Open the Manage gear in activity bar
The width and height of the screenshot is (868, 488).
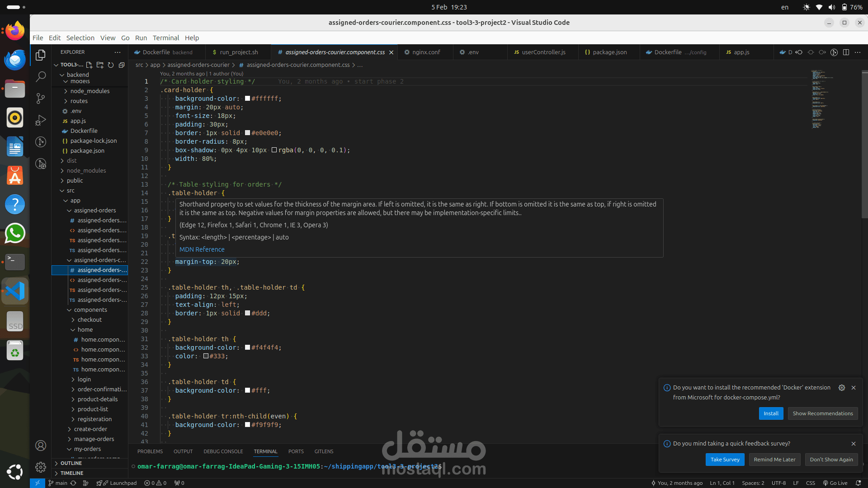click(41, 467)
